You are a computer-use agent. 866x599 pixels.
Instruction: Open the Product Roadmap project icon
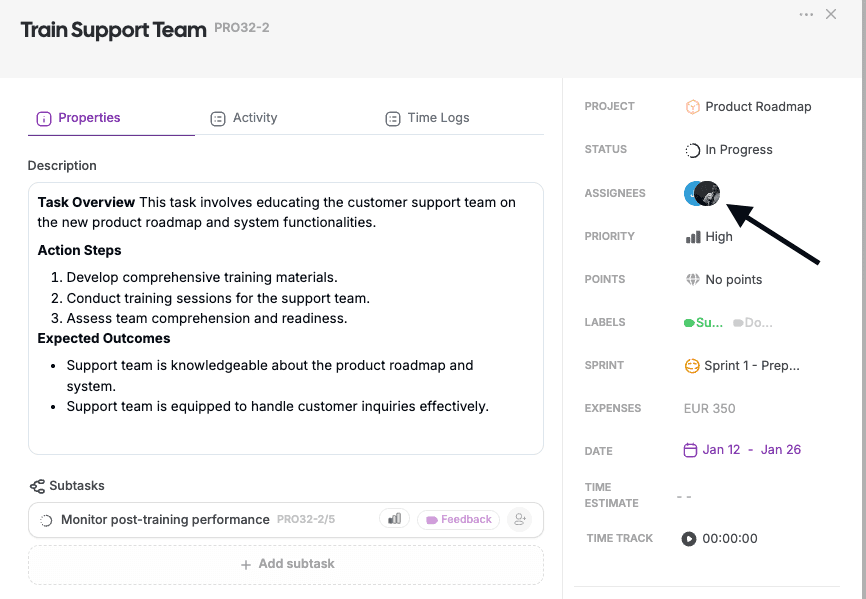[693, 106]
